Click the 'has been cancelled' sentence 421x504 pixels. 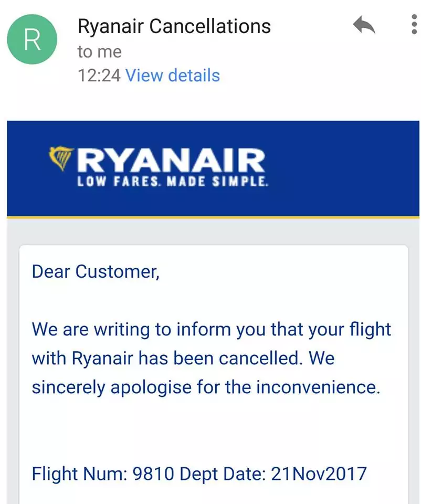point(183,359)
